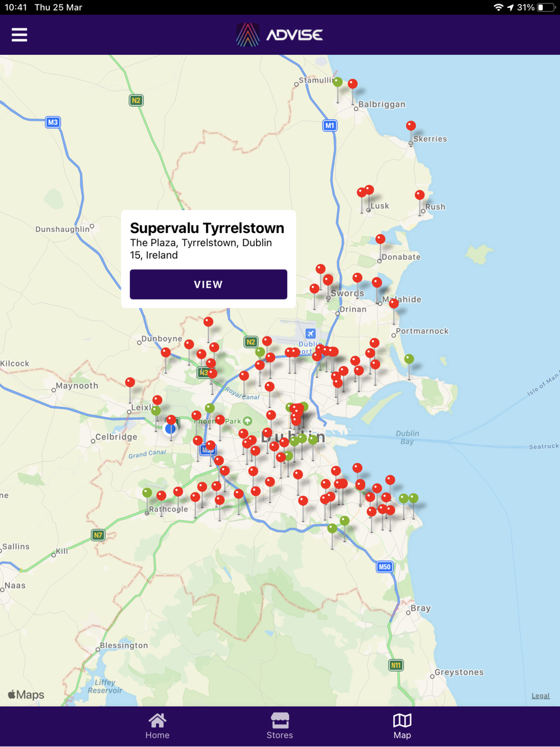Tap the M1 motorway shield
Screen dimensions: 560x747
coord(330,125)
